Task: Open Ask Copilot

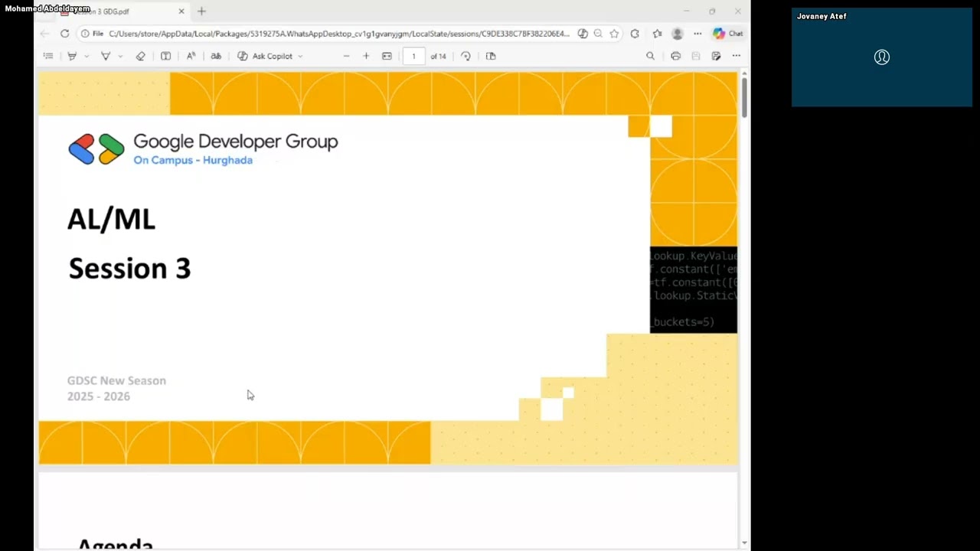Action: (x=266, y=56)
